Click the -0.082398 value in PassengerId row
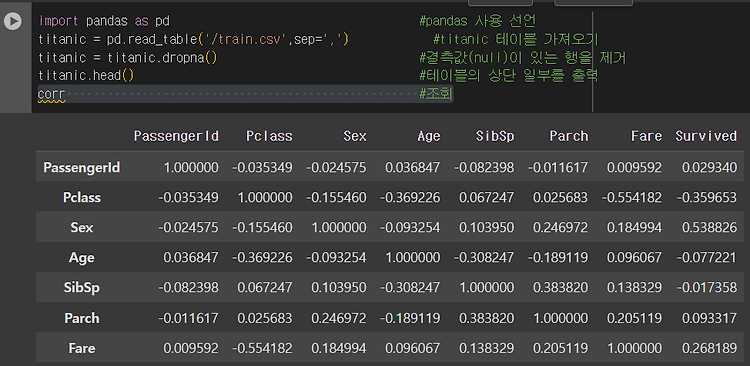750x366 pixels. coord(484,167)
